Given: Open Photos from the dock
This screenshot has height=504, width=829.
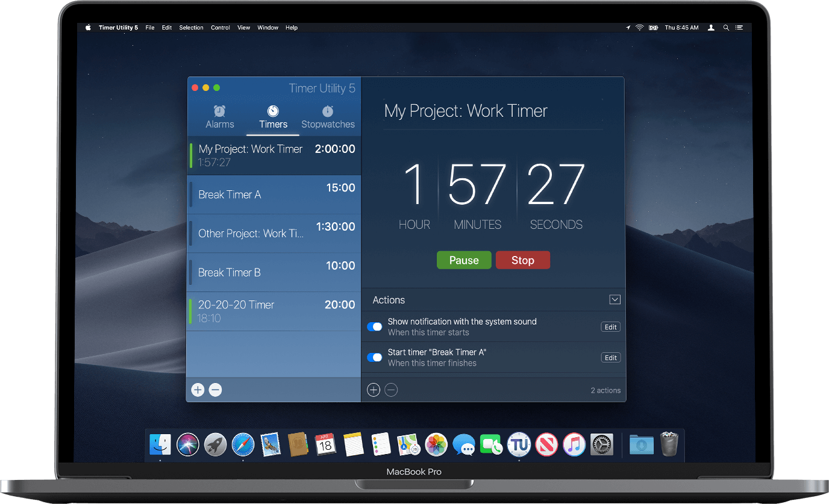Looking at the screenshot, I should pyautogui.click(x=436, y=445).
